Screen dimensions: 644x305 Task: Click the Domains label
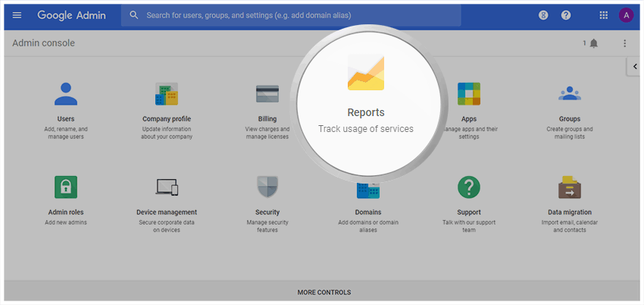click(368, 212)
